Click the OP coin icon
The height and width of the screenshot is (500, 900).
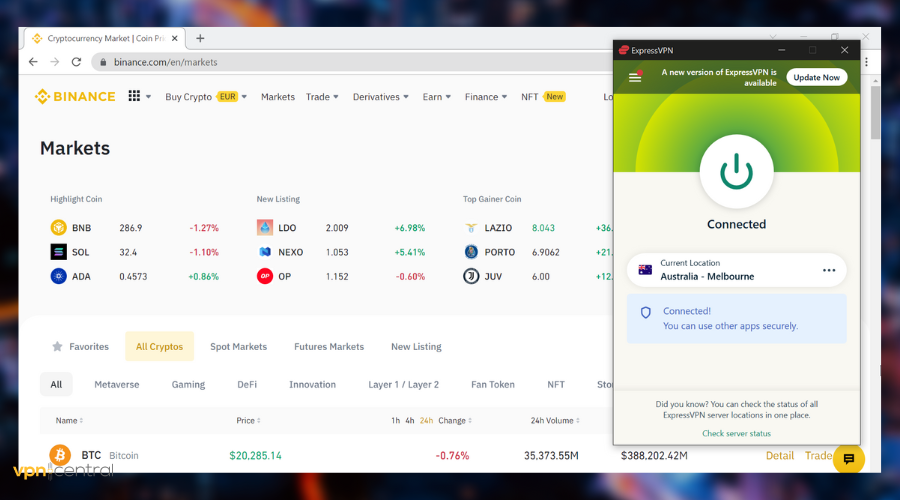pyautogui.click(x=265, y=276)
